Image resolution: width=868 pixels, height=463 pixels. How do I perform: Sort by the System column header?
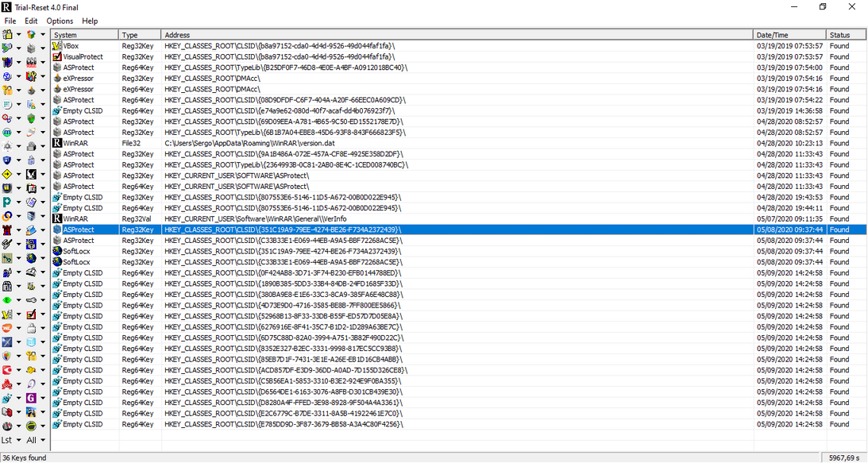tap(85, 35)
